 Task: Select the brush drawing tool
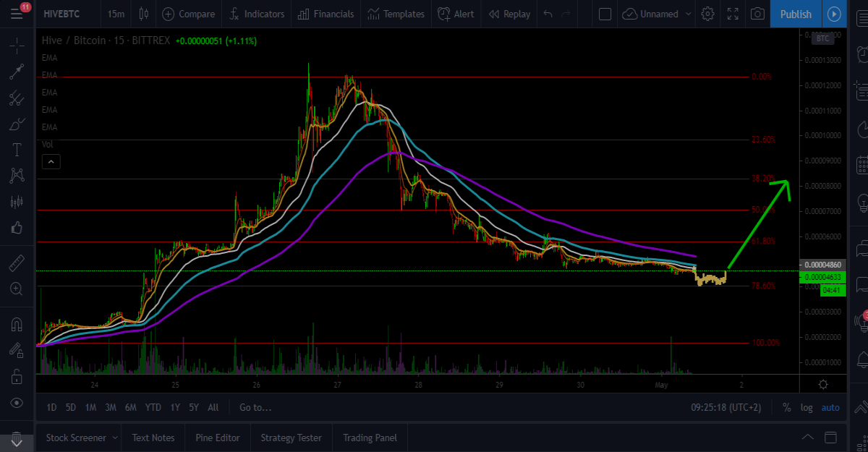click(17, 124)
